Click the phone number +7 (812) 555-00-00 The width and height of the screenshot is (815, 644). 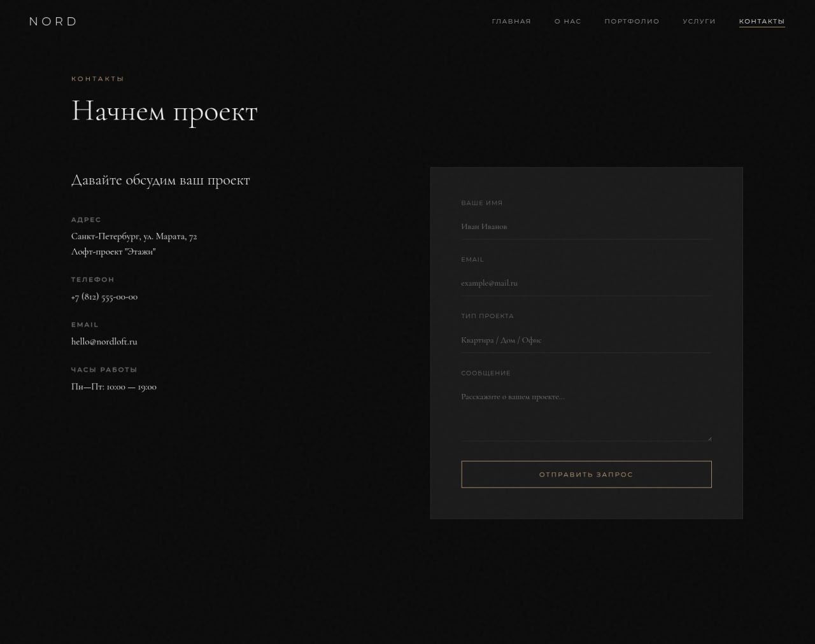(104, 297)
